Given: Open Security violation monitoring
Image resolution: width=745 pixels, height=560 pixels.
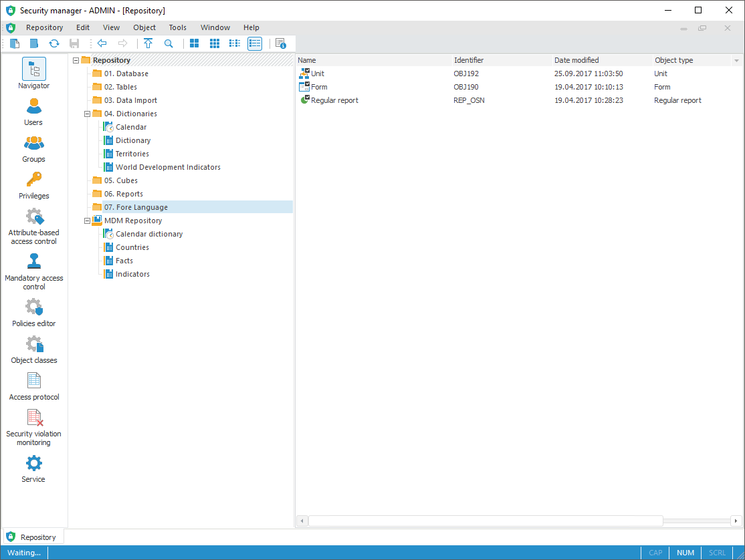Looking at the screenshot, I should click(33, 424).
